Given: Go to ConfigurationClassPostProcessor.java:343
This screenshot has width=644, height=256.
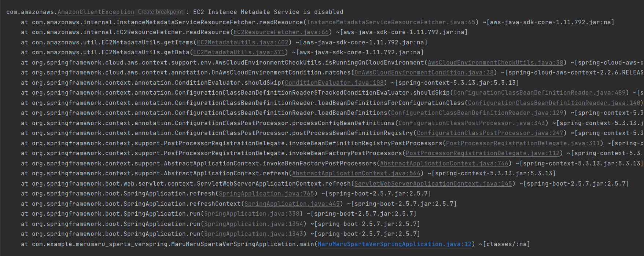Looking at the screenshot, I should [472, 123].
